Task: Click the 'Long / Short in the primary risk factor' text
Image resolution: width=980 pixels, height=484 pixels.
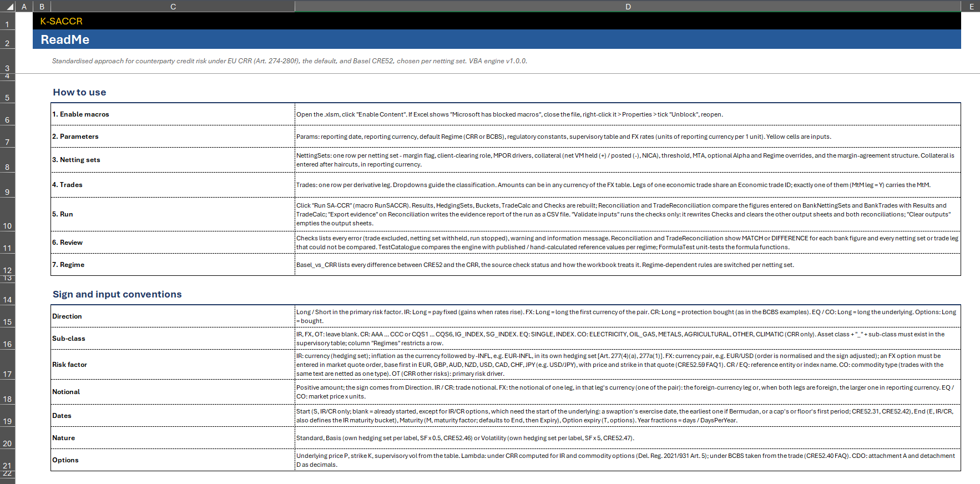Action: (x=628, y=316)
